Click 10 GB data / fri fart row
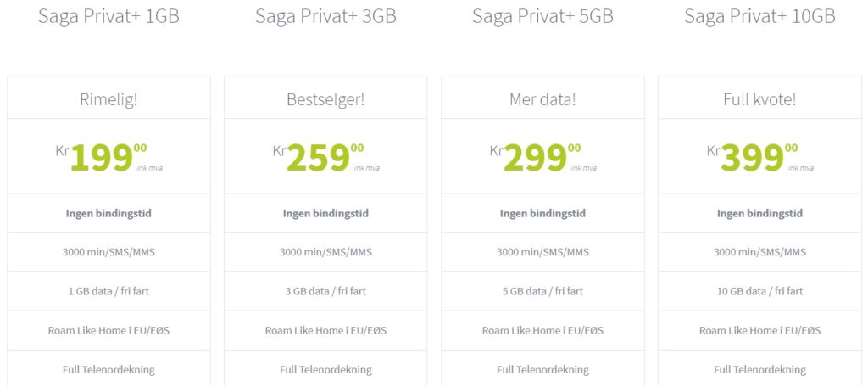 [x=759, y=291]
